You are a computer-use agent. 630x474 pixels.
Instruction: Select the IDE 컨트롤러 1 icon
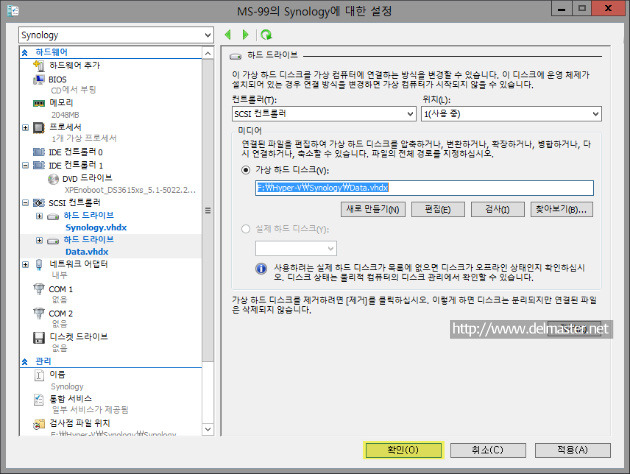pyautogui.click(x=39, y=165)
